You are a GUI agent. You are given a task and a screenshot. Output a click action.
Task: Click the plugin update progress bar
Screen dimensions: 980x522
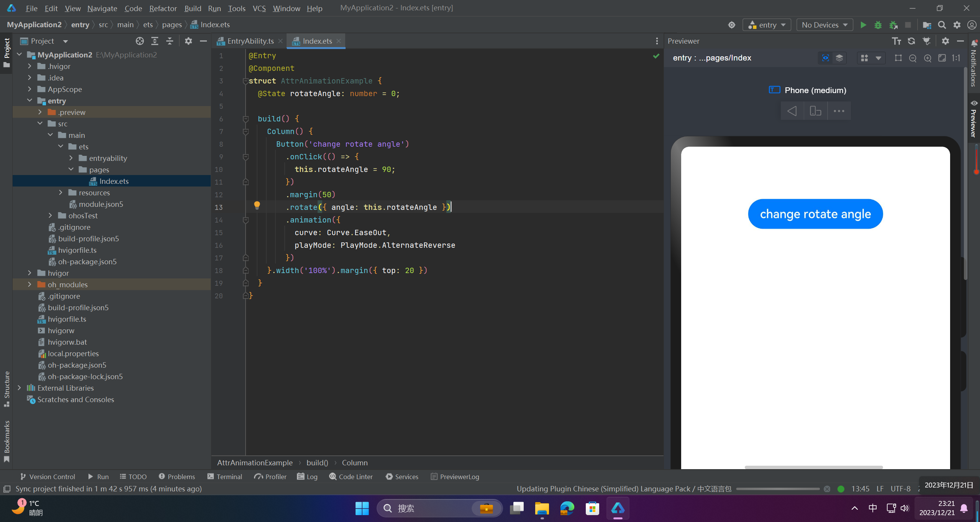(778, 489)
